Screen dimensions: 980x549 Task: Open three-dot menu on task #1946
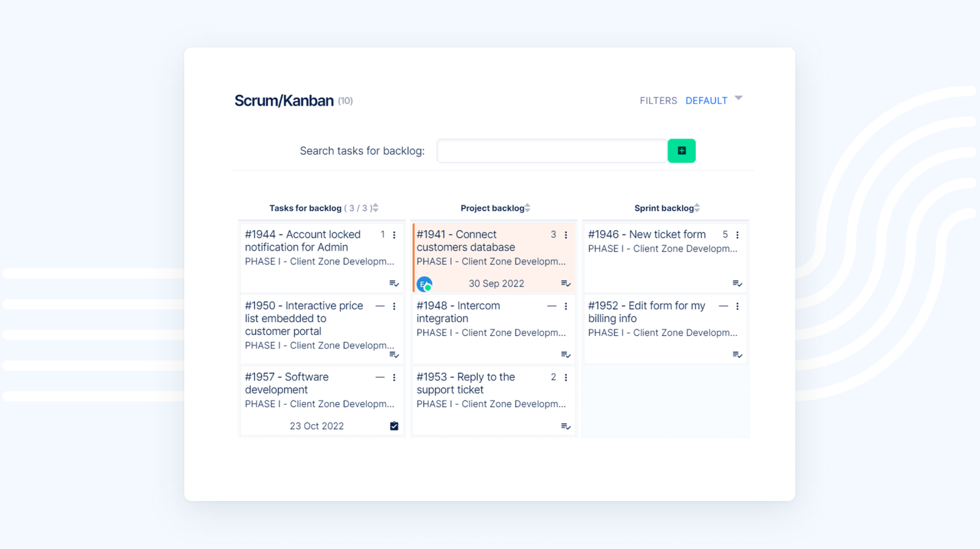pyautogui.click(x=737, y=235)
